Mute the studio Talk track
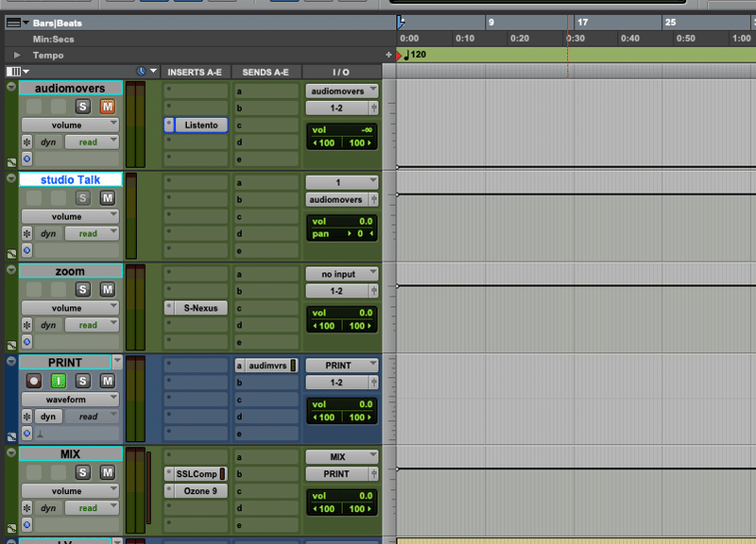756x544 pixels. pos(107,198)
